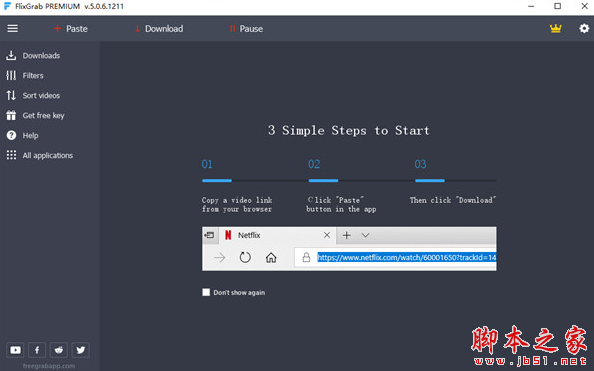Image resolution: width=594 pixels, height=371 pixels.
Task: Open All applications
Action: [39, 155]
